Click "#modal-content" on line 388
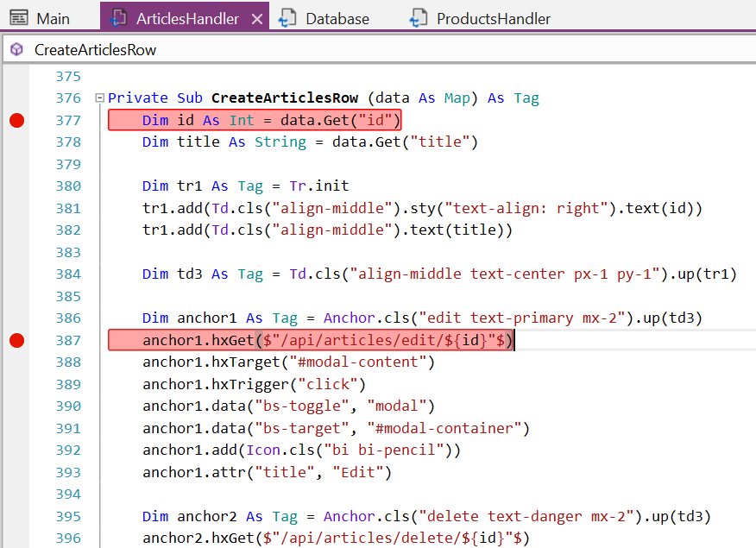756x548 pixels. pyautogui.click(x=357, y=362)
